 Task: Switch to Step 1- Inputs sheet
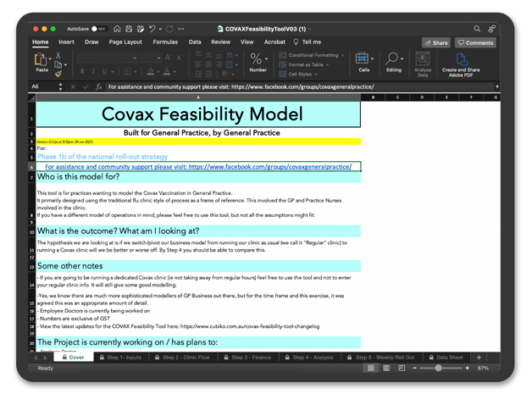120,358
